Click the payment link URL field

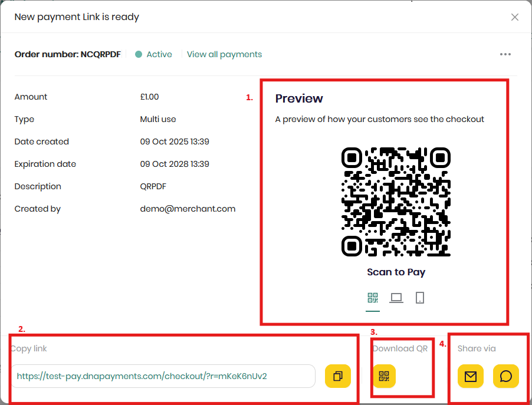(x=163, y=376)
